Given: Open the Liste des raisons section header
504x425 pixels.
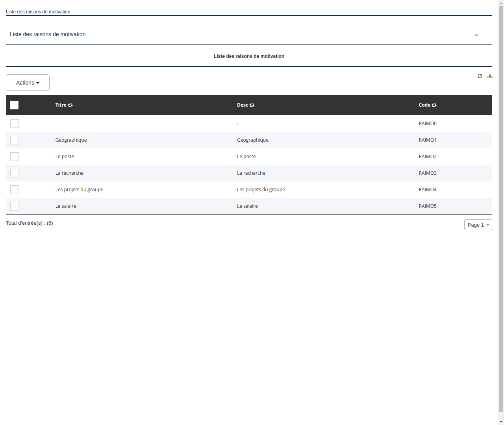Looking at the screenshot, I should tap(48, 34).
